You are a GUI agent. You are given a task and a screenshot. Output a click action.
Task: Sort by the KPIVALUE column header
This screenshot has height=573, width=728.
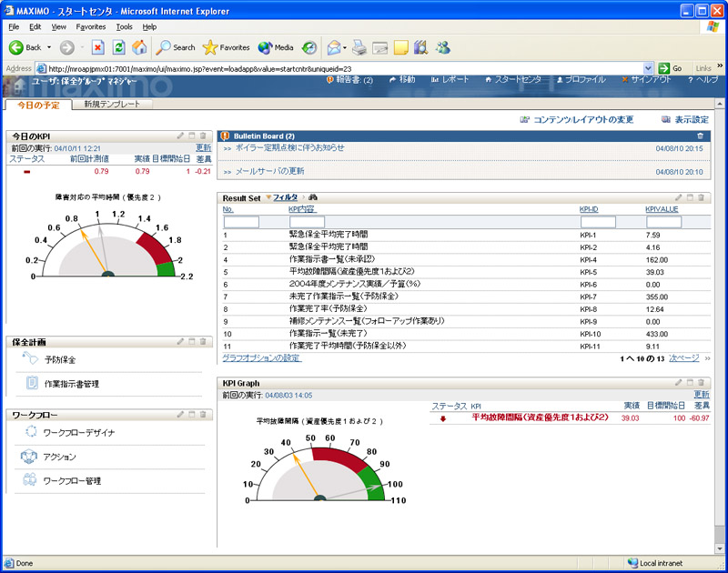click(662, 209)
